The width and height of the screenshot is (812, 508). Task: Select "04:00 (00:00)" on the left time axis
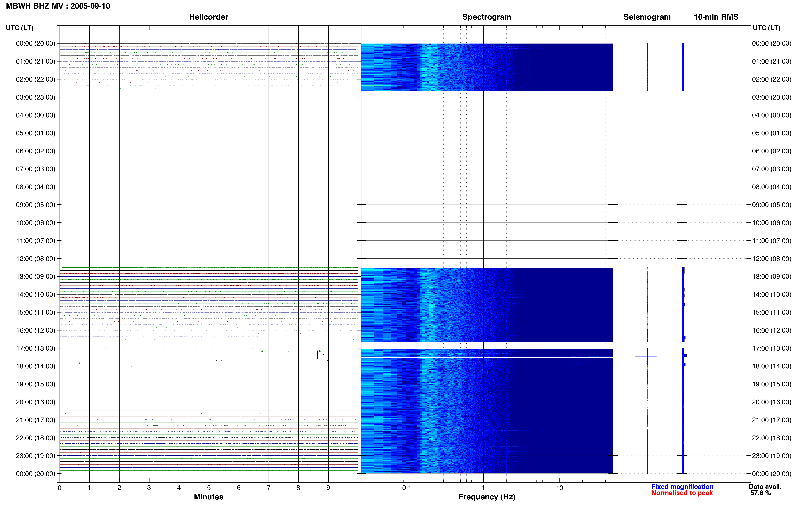(36, 115)
